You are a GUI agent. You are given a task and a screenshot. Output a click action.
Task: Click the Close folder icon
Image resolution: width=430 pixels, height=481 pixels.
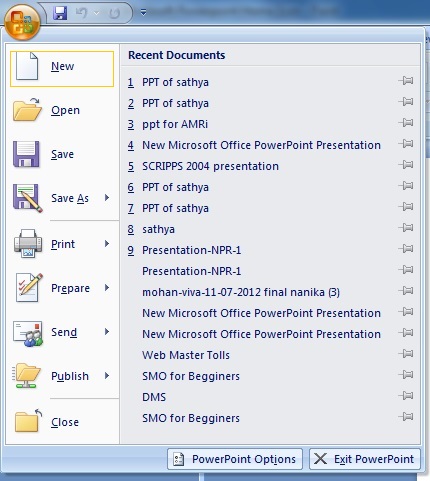(x=28, y=421)
